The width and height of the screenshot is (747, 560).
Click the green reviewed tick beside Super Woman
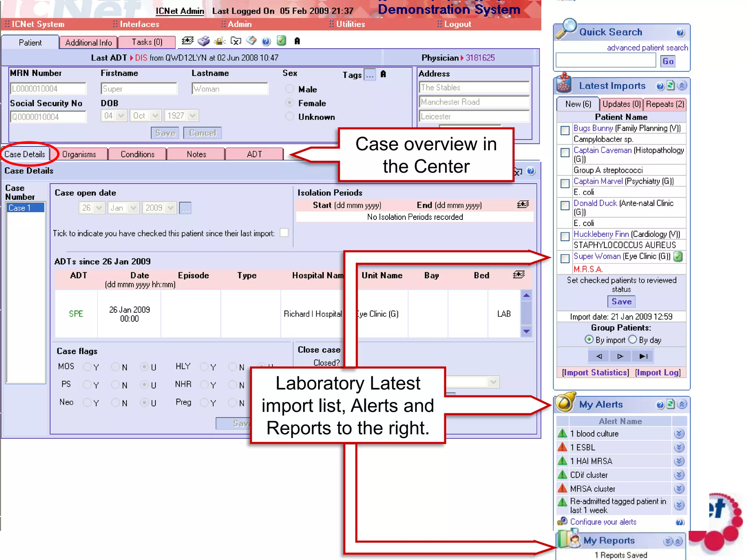pos(678,257)
